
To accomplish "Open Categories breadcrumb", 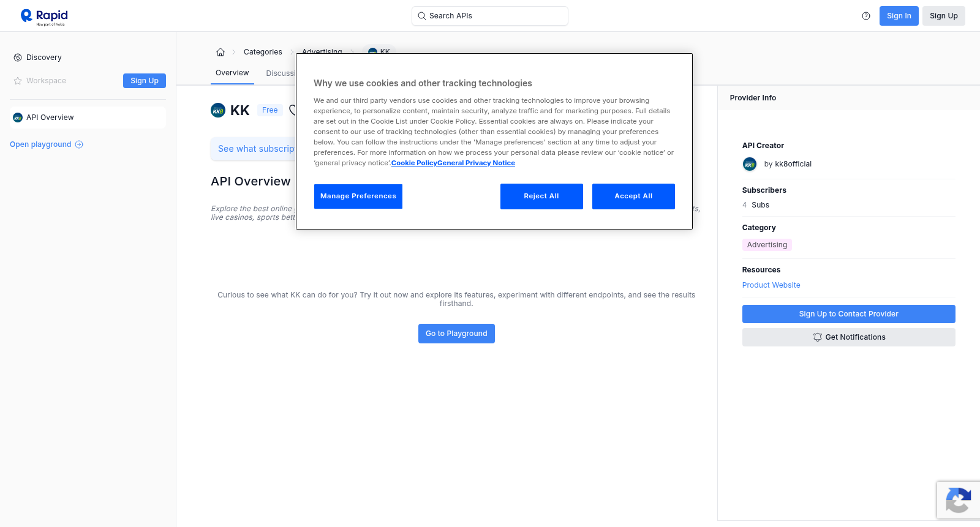I will 263,52.
